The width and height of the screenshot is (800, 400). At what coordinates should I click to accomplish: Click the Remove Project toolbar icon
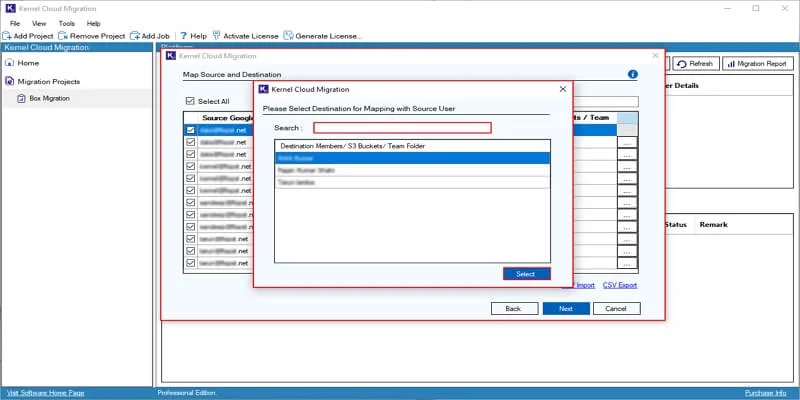pyautogui.click(x=63, y=36)
